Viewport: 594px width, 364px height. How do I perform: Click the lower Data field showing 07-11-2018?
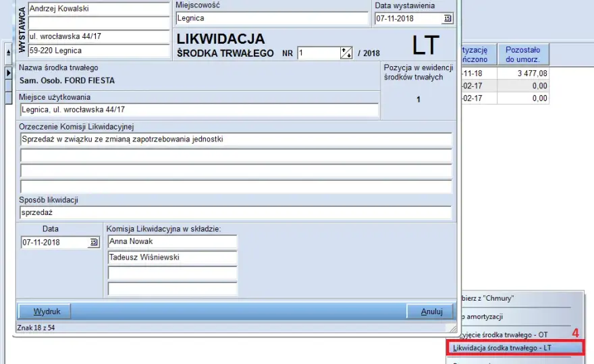coord(55,242)
